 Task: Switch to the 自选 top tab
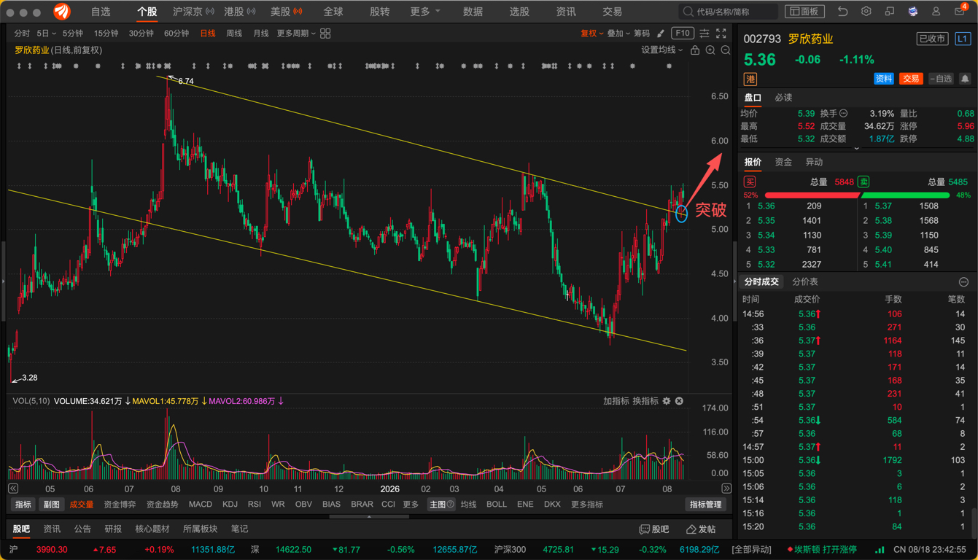[101, 12]
